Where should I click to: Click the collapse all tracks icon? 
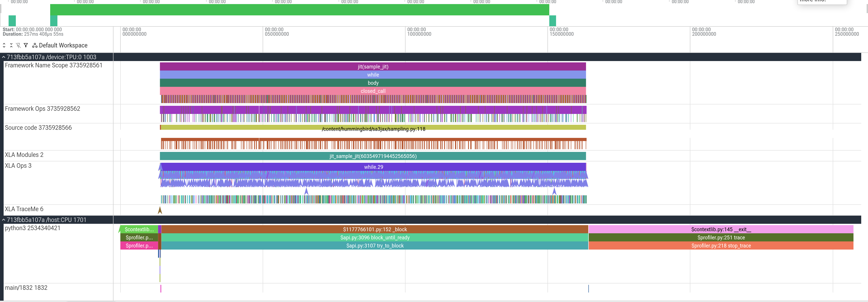coord(11,45)
